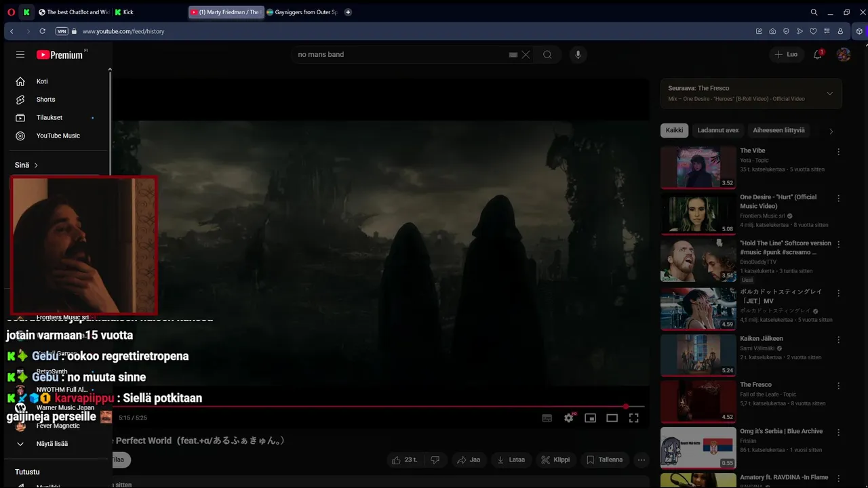The height and width of the screenshot is (488, 868).
Task: Open The Vibe video thumbnail
Action: (x=698, y=167)
